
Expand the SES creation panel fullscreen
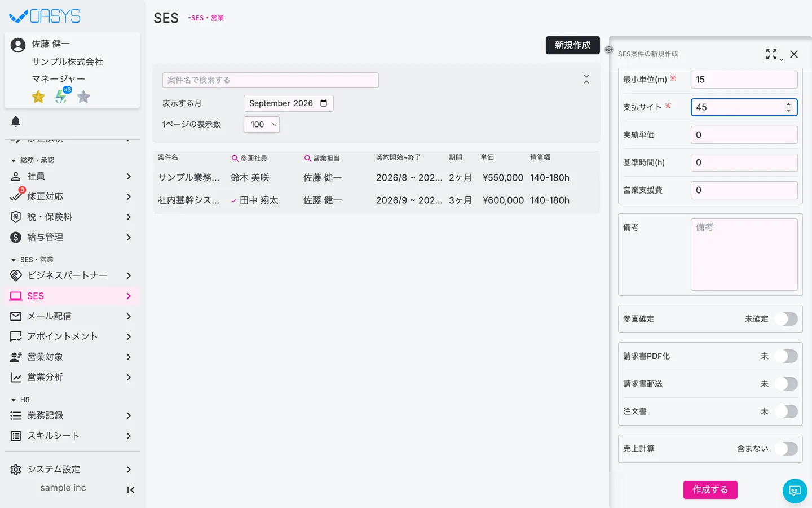click(x=771, y=54)
